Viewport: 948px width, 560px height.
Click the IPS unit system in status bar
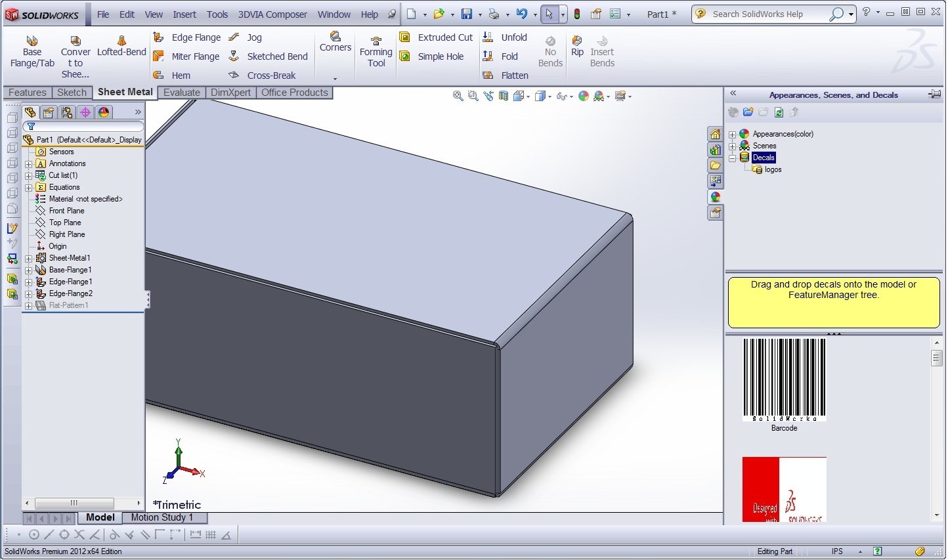[837, 551]
